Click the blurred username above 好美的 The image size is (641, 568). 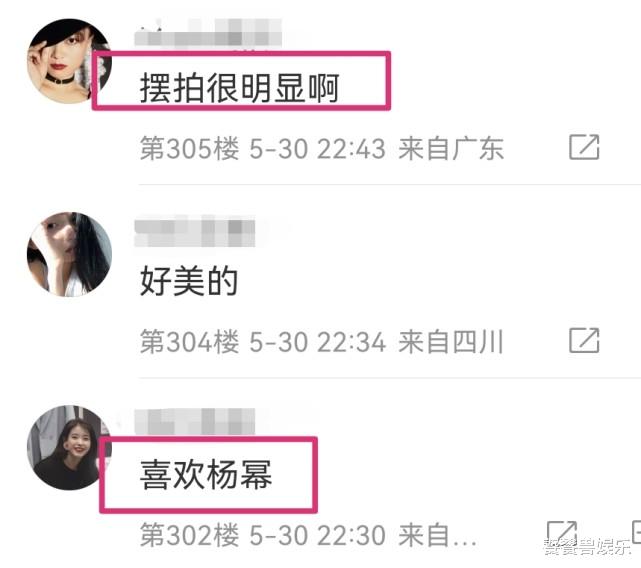click(x=195, y=232)
